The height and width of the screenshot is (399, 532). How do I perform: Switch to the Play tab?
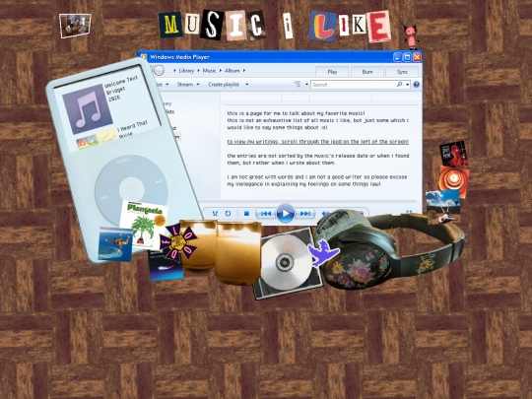[x=332, y=72]
